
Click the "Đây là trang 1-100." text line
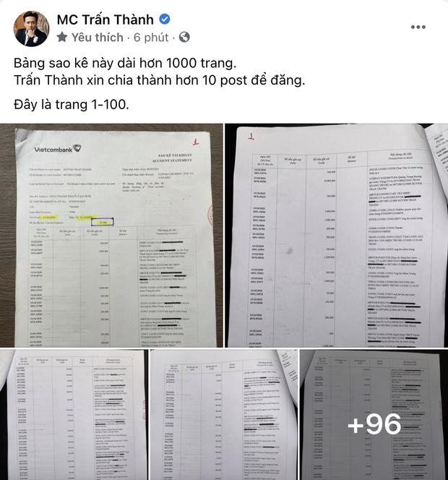coord(72,105)
